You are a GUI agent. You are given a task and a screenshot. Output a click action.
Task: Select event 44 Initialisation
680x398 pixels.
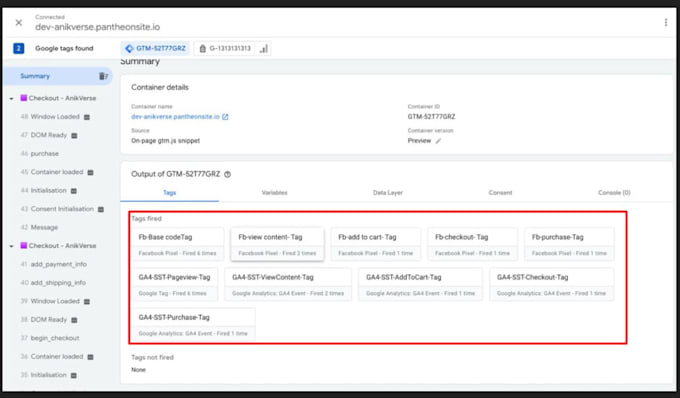pos(43,190)
